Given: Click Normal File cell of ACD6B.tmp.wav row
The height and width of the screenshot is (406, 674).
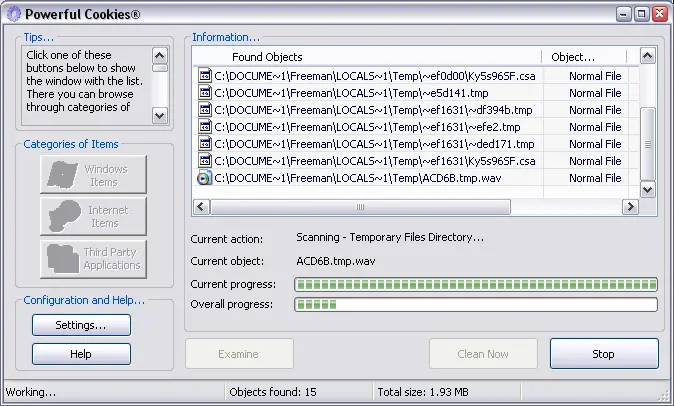Looking at the screenshot, I should coord(595,178).
